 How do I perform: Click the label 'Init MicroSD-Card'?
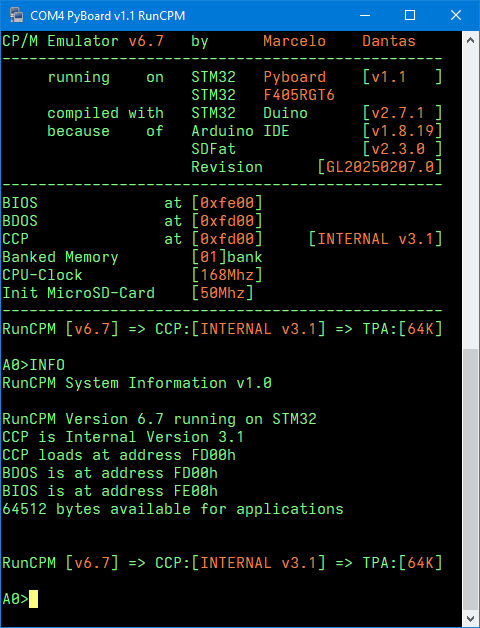[x=79, y=293]
